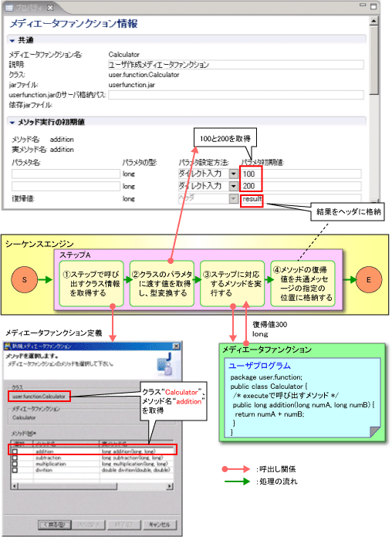
Task: Click the 戻る back button
Action: (55, 525)
